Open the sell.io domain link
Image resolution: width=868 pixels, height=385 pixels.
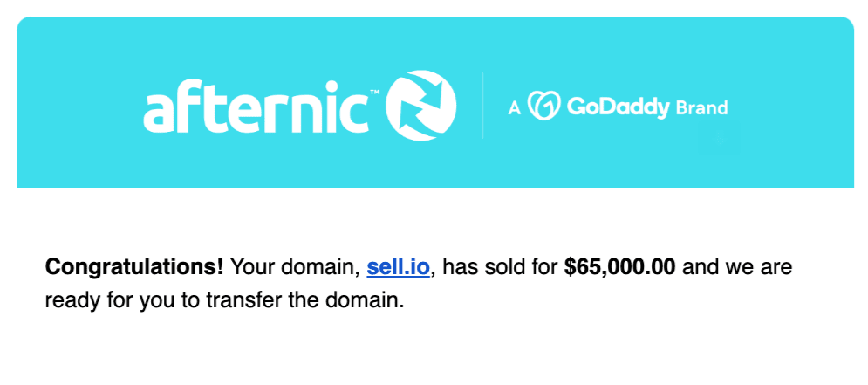click(x=398, y=267)
